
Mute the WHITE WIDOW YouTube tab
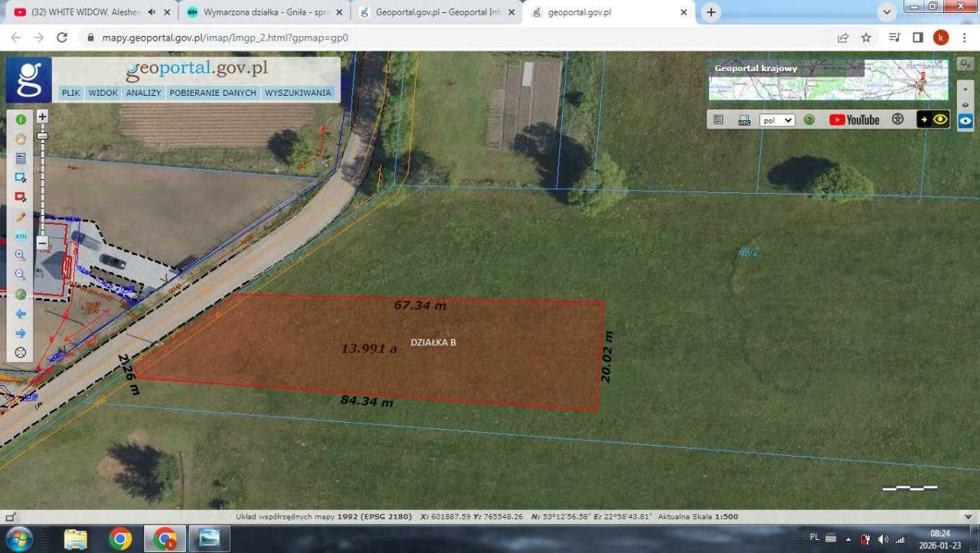[x=152, y=12]
